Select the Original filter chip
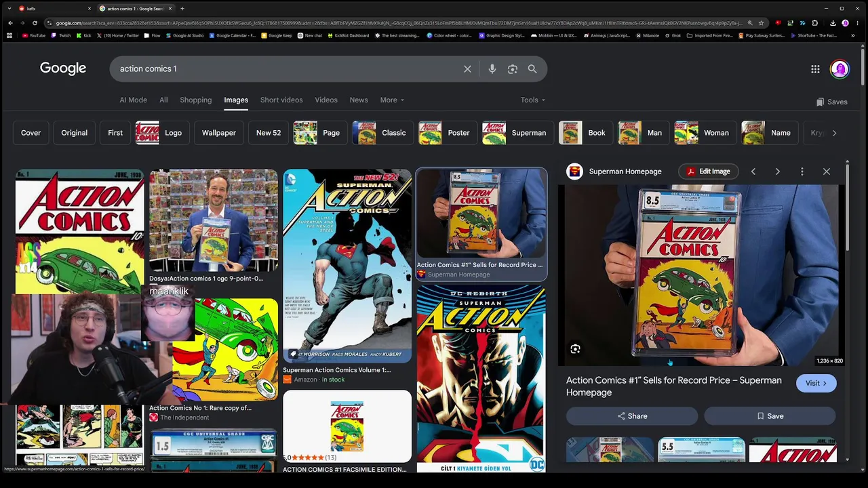Image resolution: width=868 pixels, height=488 pixels. click(x=75, y=133)
